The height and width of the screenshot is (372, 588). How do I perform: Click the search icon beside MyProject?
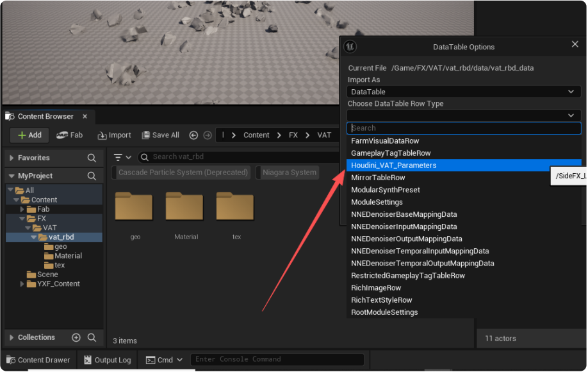92,176
